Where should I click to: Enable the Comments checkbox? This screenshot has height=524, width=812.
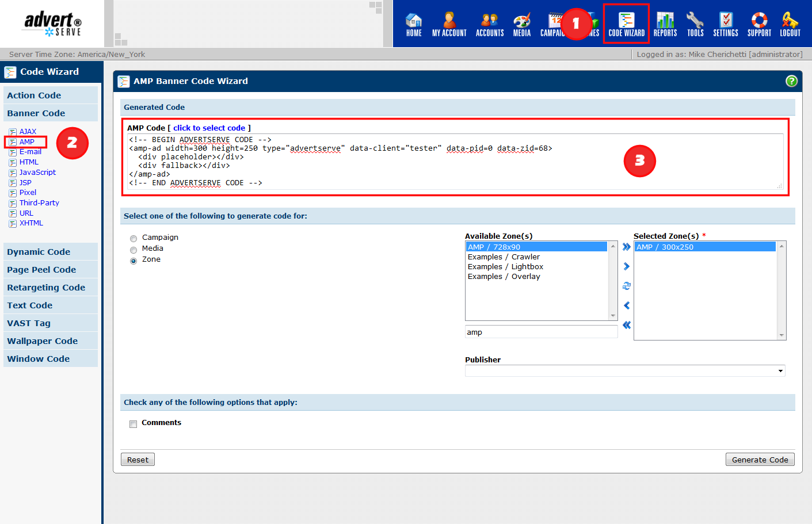pyautogui.click(x=134, y=424)
